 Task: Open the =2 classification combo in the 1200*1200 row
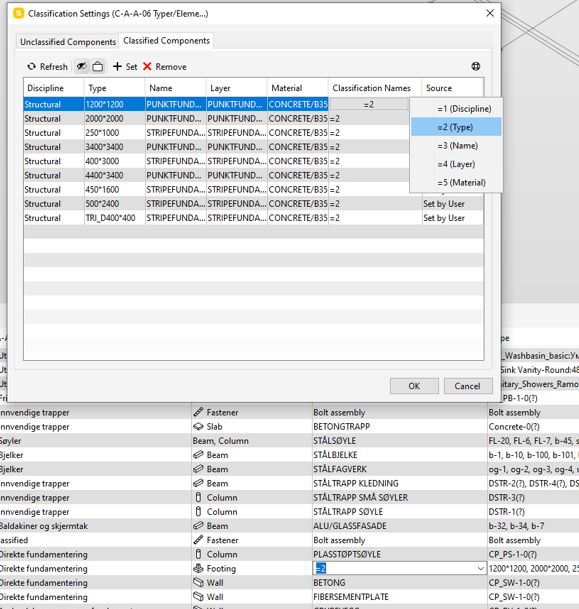click(x=369, y=104)
